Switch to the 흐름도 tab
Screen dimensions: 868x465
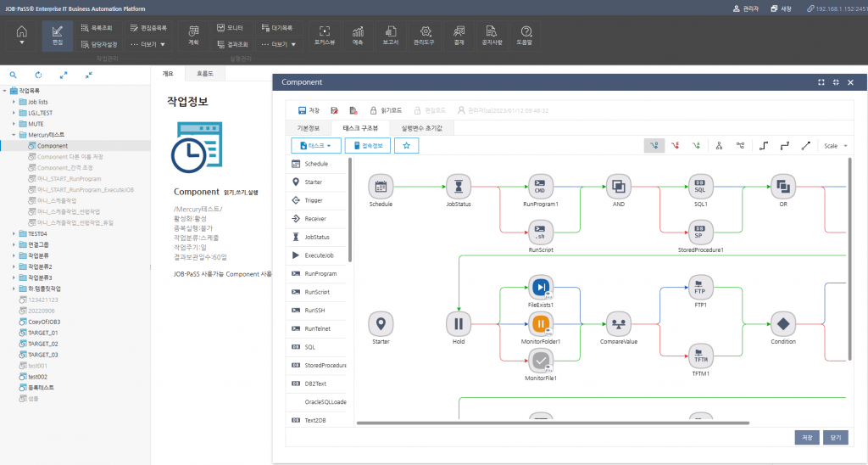point(205,75)
